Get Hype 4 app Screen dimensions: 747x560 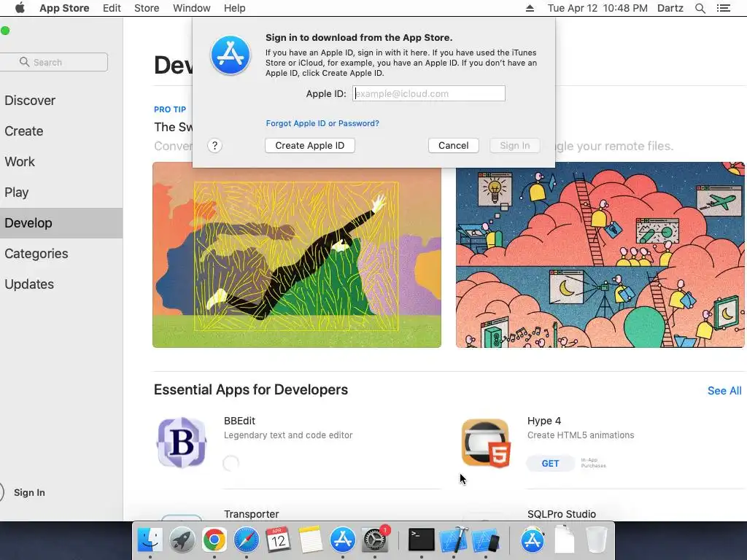[x=550, y=463]
